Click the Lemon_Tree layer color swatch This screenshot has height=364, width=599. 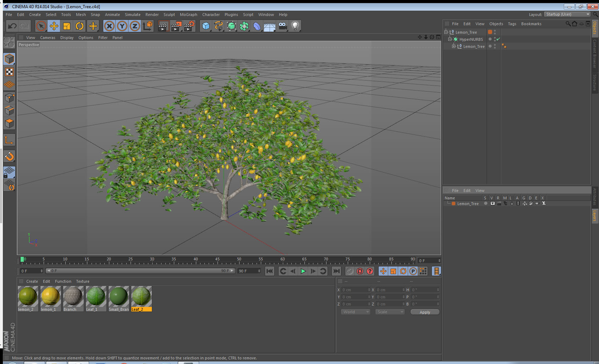click(x=454, y=204)
